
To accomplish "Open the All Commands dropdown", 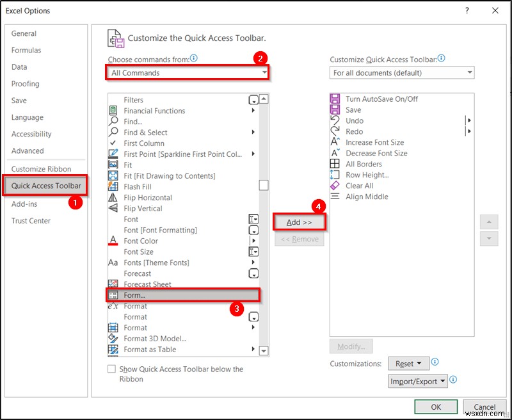I will (188, 72).
